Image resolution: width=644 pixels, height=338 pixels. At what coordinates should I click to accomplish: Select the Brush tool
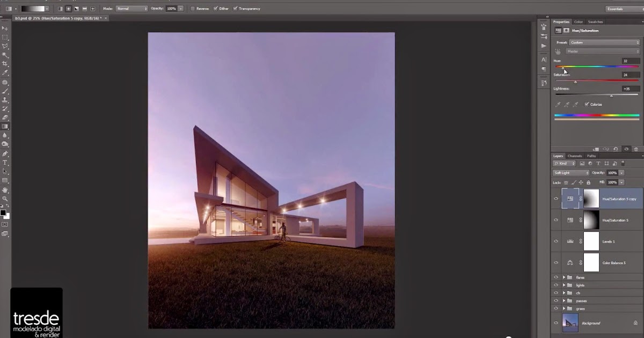click(x=5, y=91)
